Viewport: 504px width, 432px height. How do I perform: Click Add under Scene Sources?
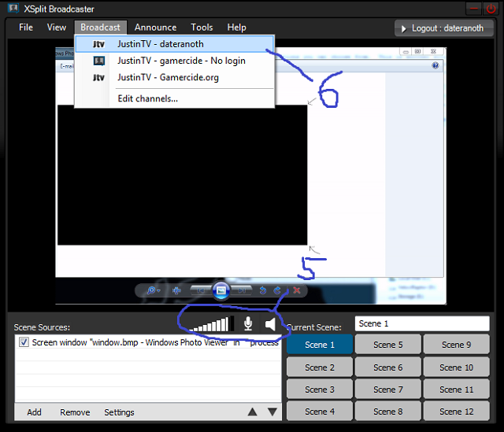[x=34, y=412]
